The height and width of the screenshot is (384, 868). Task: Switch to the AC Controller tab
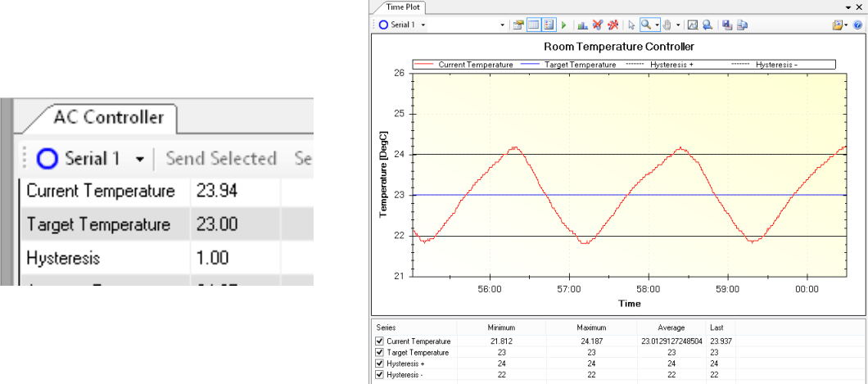[x=108, y=117]
